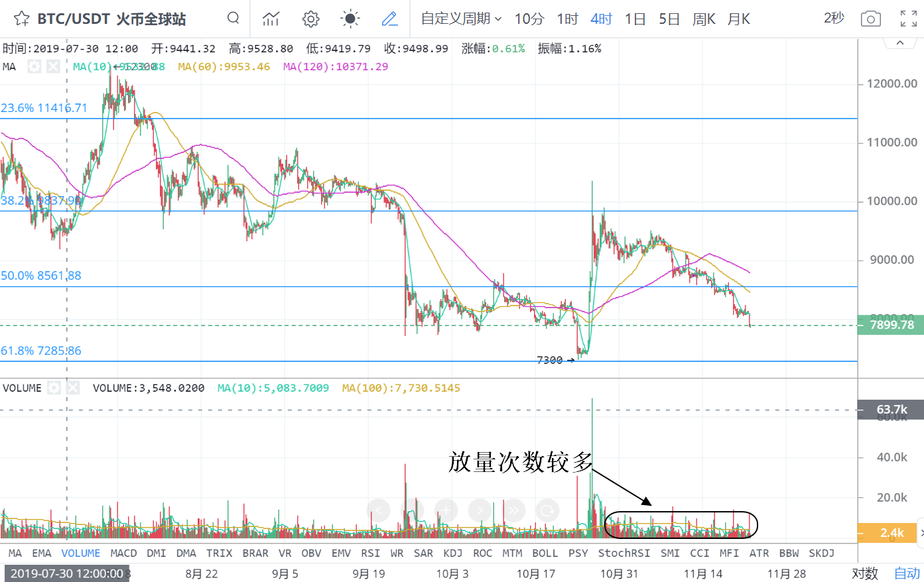Click the current price label 7899.78
The height and width of the screenshot is (582, 924).
(891, 325)
